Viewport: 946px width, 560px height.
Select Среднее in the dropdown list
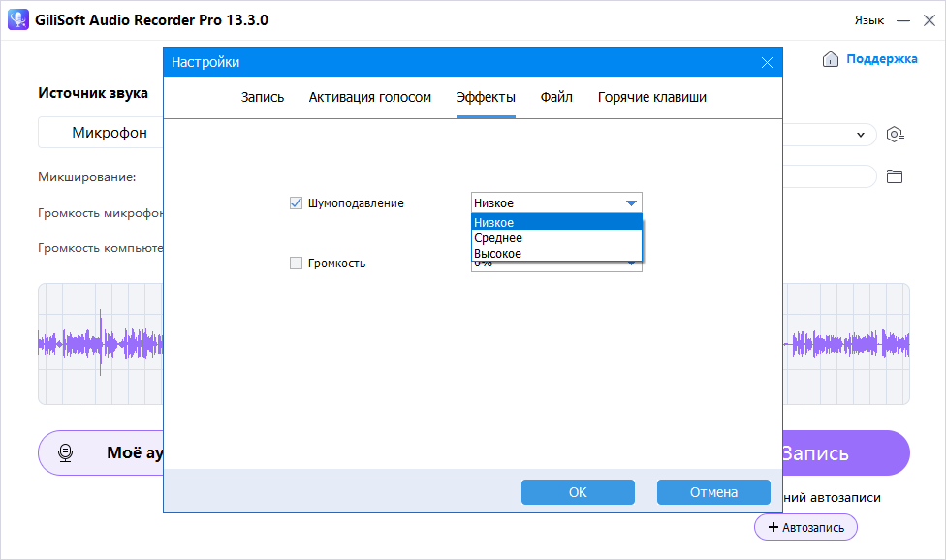556,238
